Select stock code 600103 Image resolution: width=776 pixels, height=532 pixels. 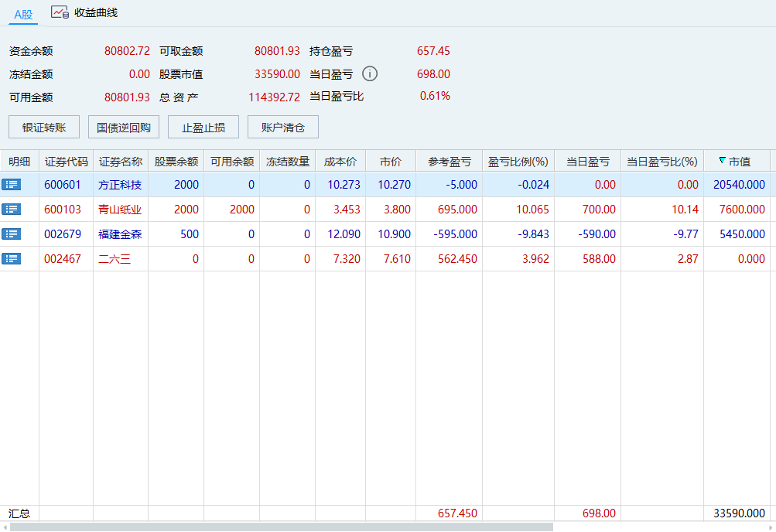(x=63, y=209)
